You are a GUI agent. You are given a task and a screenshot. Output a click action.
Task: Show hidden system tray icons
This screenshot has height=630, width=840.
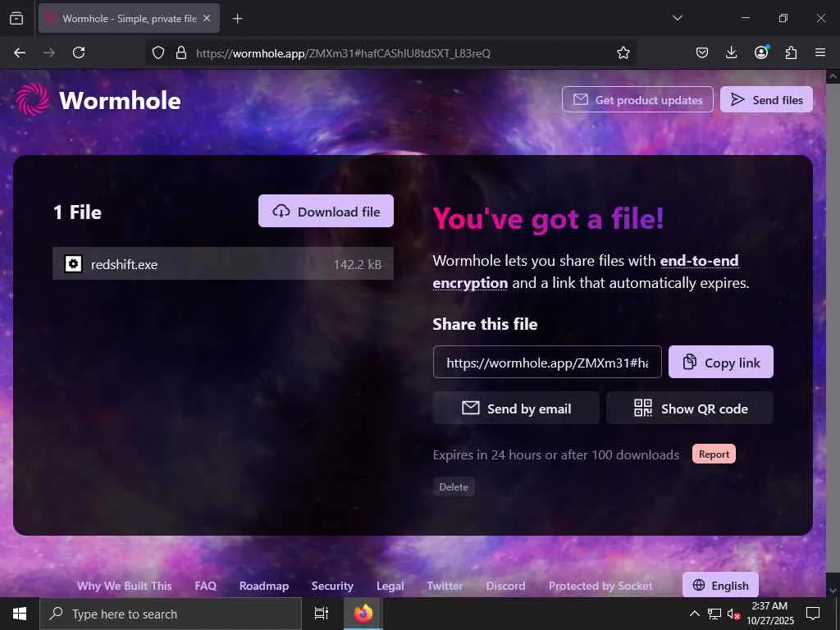(x=694, y=614)
